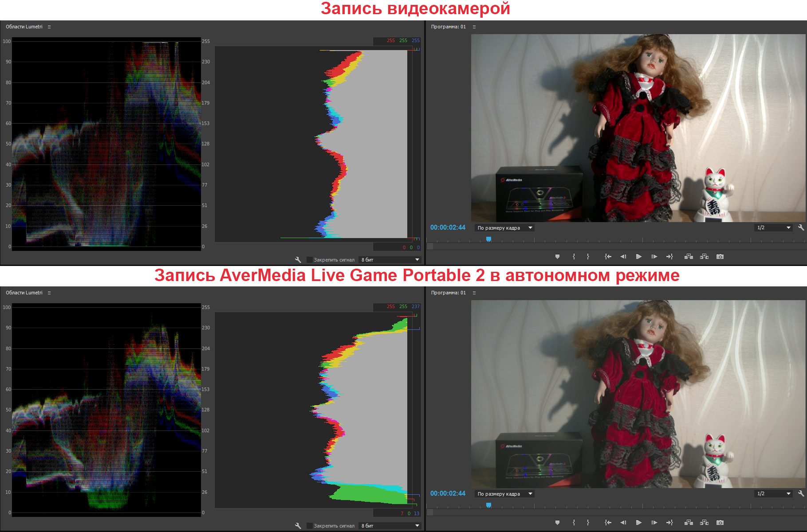Image resolution: width=807 pixels, height=532 pixels.
Task: Open top '8 бит' bit depth dropdown
Action: point(390,260)
